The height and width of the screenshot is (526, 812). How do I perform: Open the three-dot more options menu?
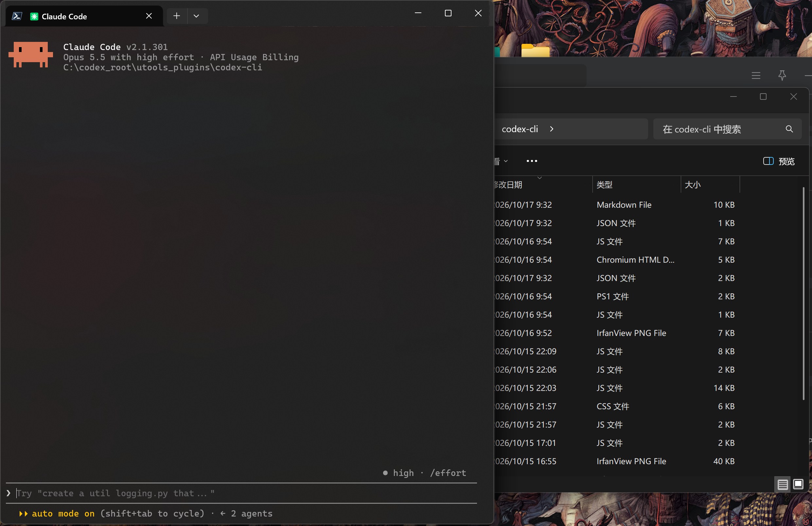click(x=532, y=161)
